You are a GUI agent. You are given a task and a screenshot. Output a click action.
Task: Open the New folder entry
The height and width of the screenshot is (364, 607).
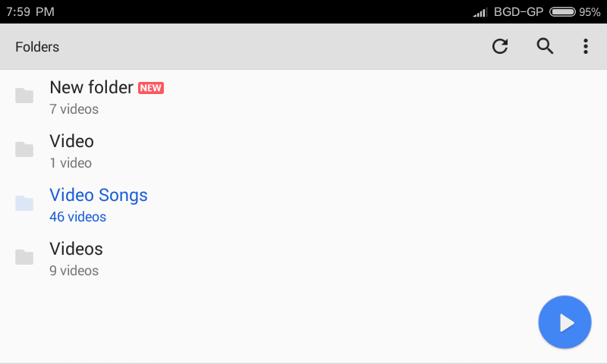click(303, 97)
